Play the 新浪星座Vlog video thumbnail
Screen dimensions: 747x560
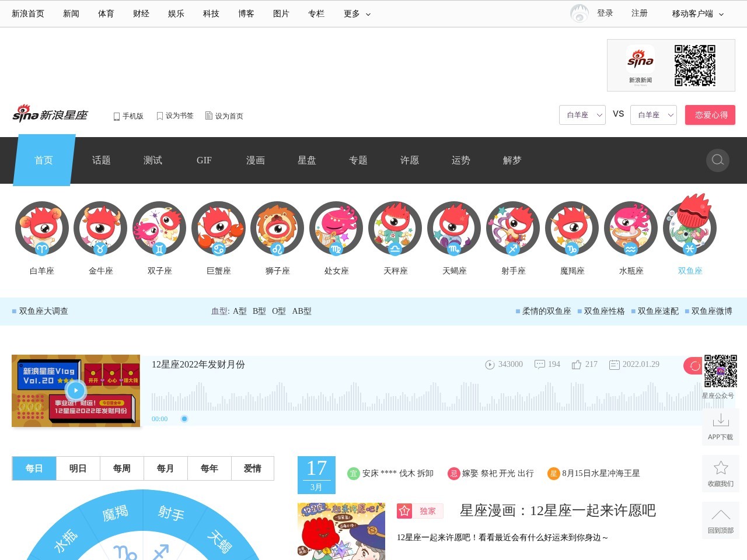(75, 390)
